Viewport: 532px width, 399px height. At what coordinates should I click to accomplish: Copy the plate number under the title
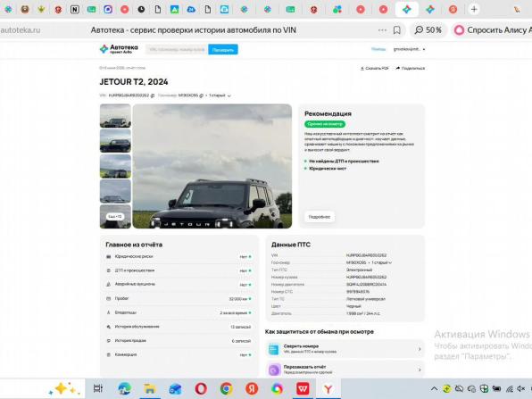point(201,96)
